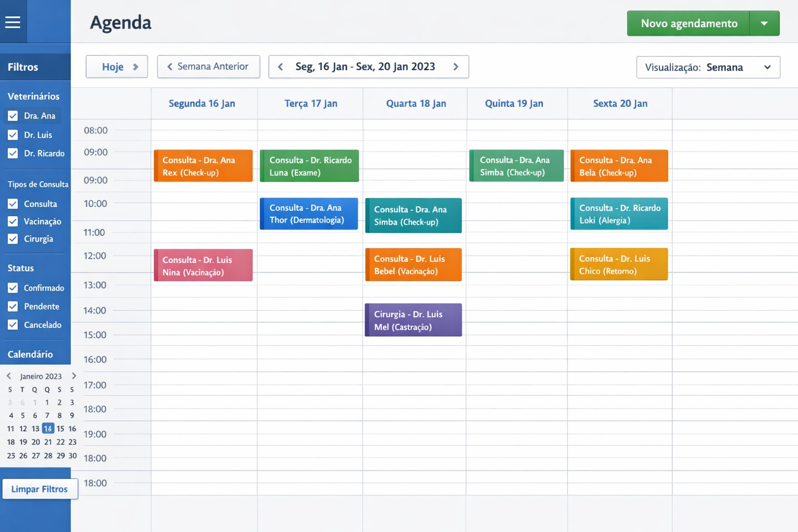The height and width of the screenshot is (532, 798).
Task: Open the Mel castration surgery appointment
Action: click(413, 320)
